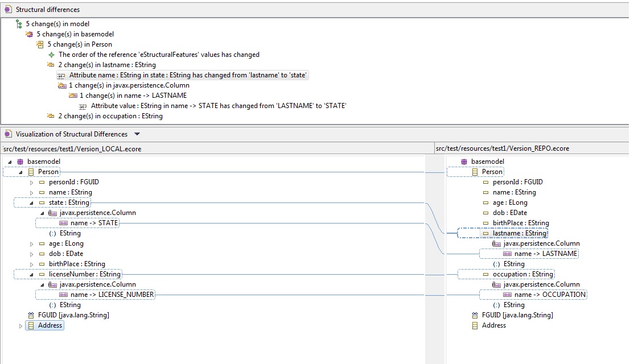Click the '5 change(s) in model' tree icon
The image size is (630, 364).
click(x=19, y=24)
